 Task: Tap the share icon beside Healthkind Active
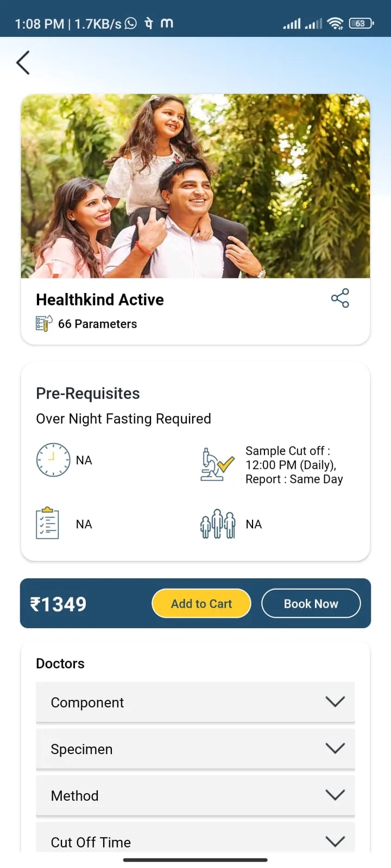point(340,298)
